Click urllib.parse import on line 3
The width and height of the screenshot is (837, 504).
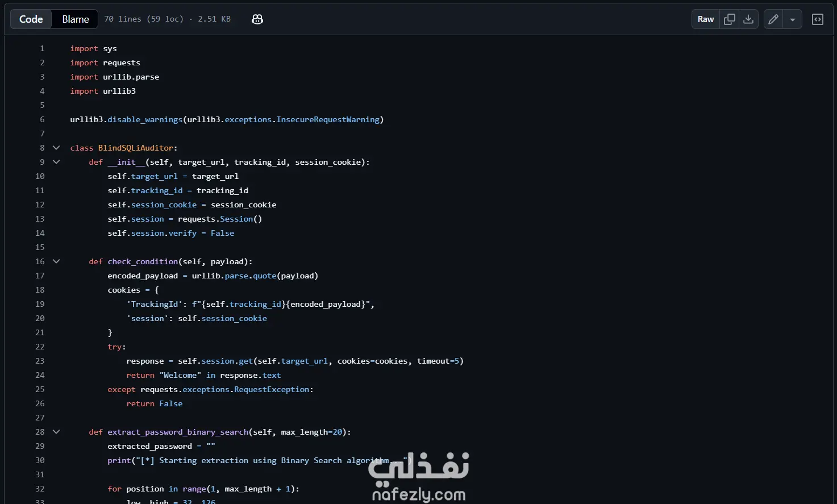[x=131, y=77]
